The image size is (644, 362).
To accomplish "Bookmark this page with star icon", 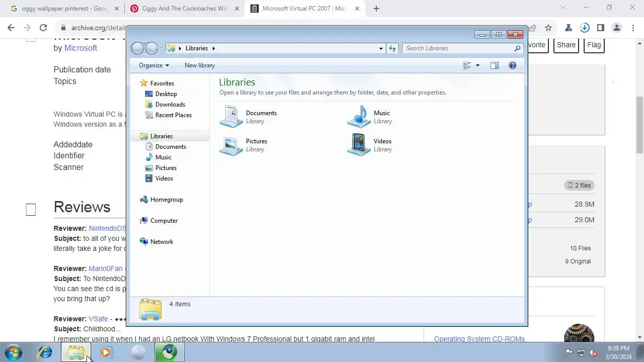I will tap(548, 28).
